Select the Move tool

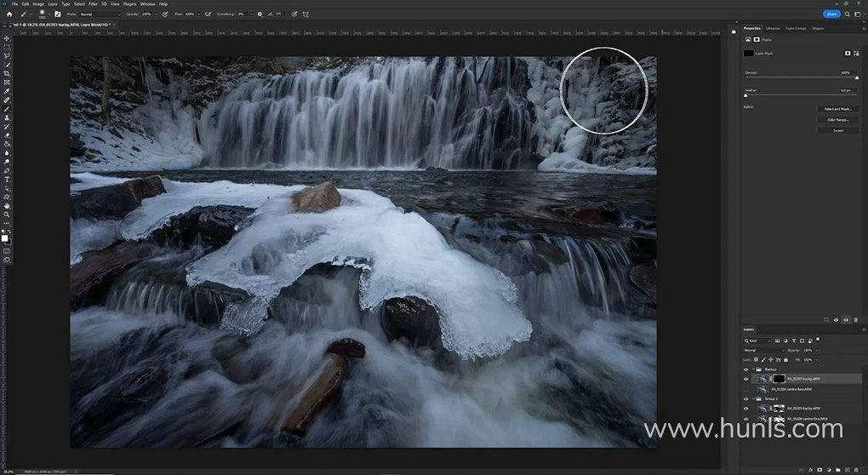[x=7, y=37]
